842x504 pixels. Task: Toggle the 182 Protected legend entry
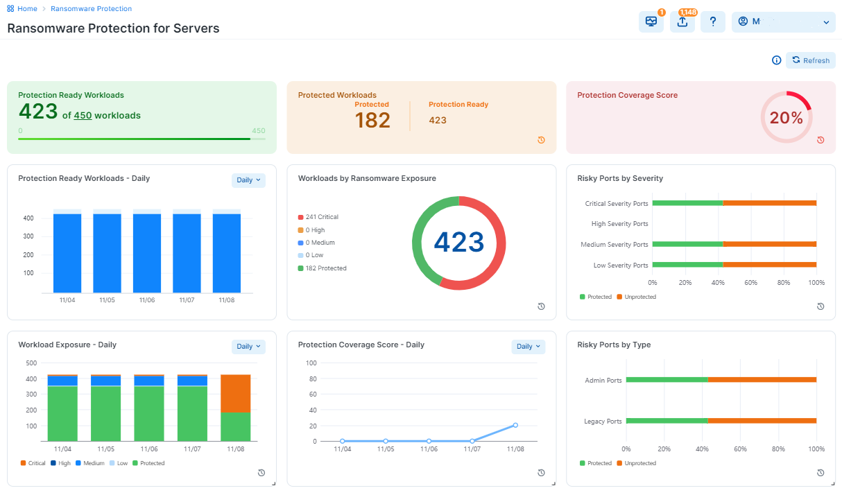click(323, 268)
